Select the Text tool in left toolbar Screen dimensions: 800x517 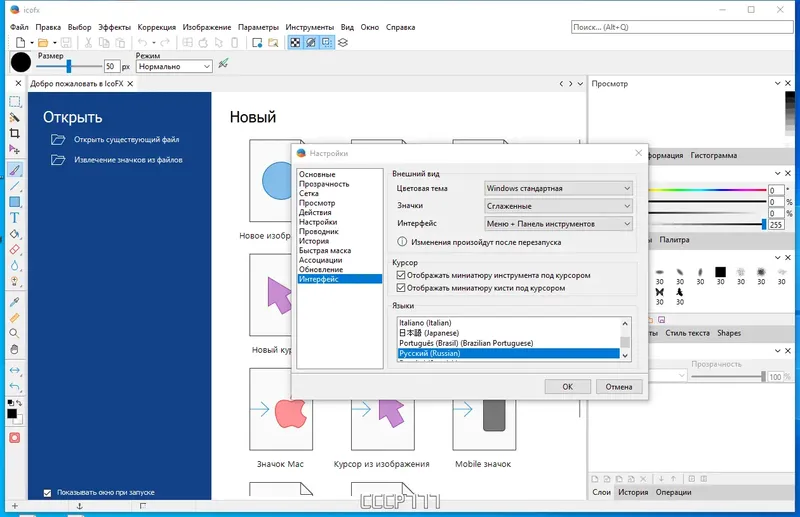14,218
